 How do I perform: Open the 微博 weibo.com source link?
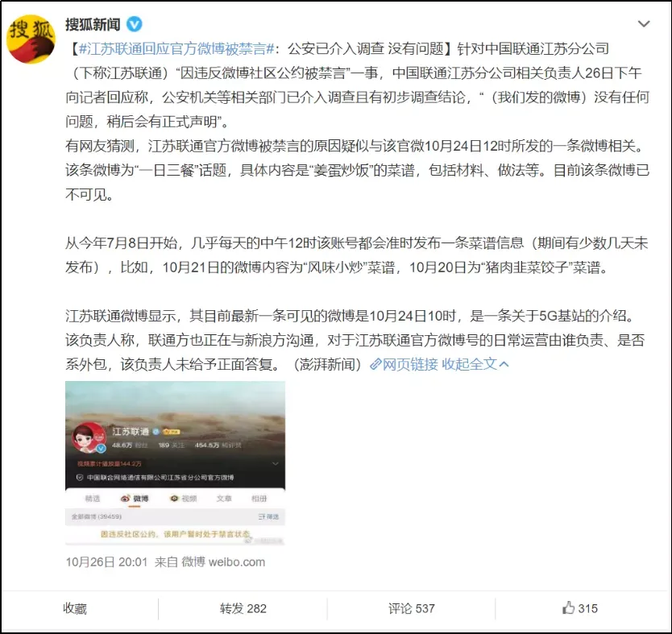tap(223, 562)
